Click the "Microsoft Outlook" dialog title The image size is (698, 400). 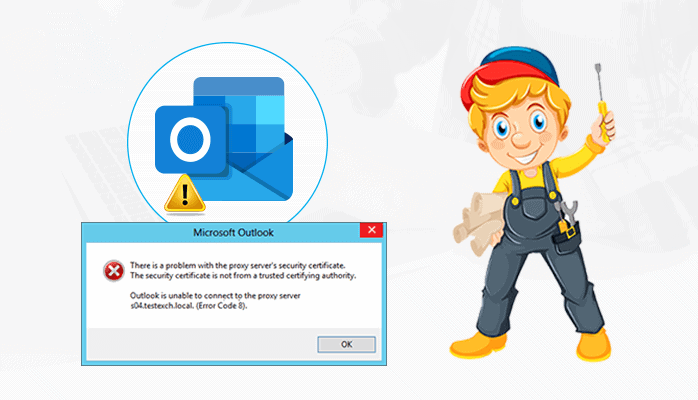pyautogui.click(x=233, y=233)
